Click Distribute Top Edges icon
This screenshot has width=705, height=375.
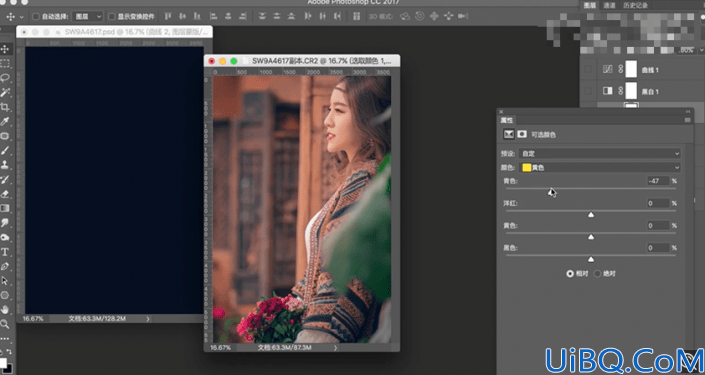click(x=262, y=17)
